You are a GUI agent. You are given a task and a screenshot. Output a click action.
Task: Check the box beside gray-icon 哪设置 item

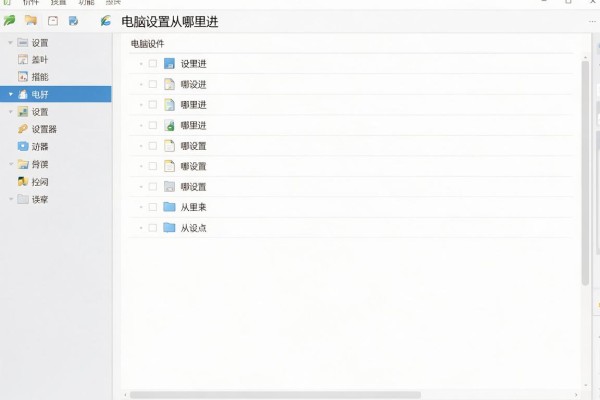tap(153, 187)
